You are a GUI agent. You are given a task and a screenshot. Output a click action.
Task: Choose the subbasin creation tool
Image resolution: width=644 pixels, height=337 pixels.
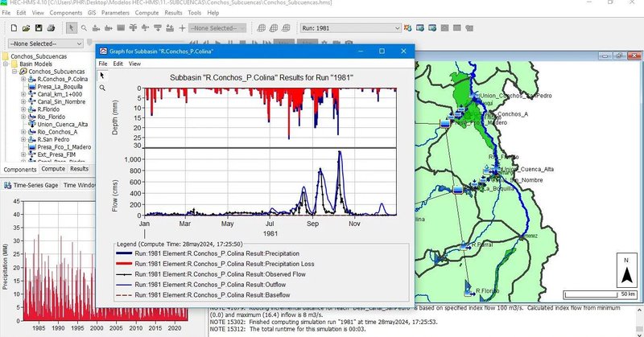(x=96, y=28)
